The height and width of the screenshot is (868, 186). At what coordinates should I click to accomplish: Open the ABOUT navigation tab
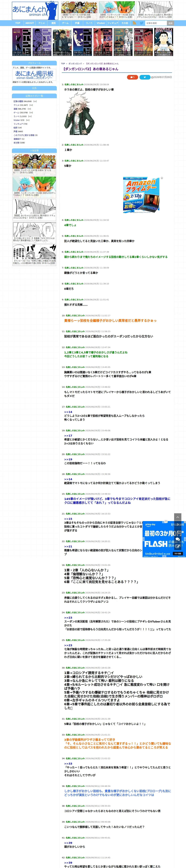(x=30, y=23)
